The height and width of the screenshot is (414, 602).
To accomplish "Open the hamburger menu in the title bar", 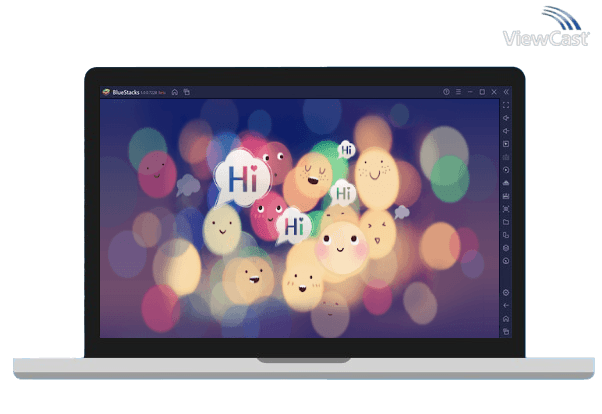I will pyautogui.click(x=458, y=92).
